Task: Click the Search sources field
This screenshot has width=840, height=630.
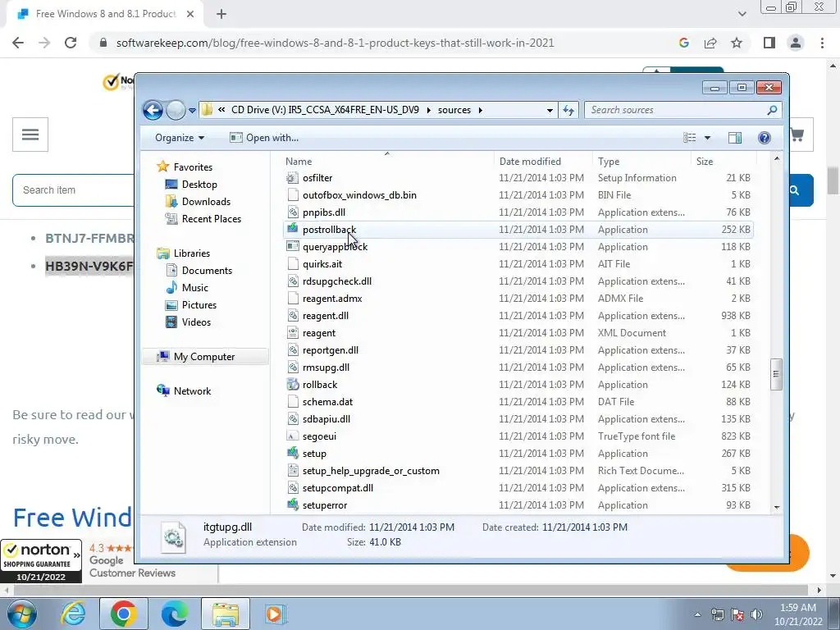Action: pyautogui.click(x=682, y=110)
